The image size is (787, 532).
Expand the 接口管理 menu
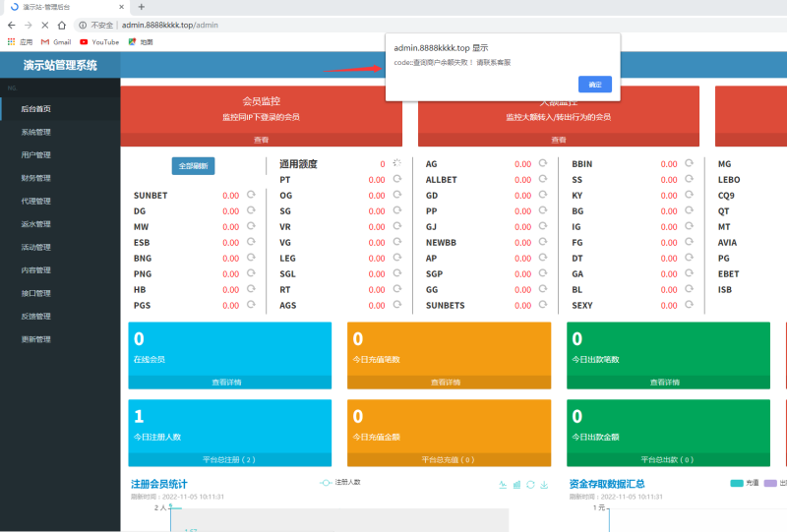(60, 293)
